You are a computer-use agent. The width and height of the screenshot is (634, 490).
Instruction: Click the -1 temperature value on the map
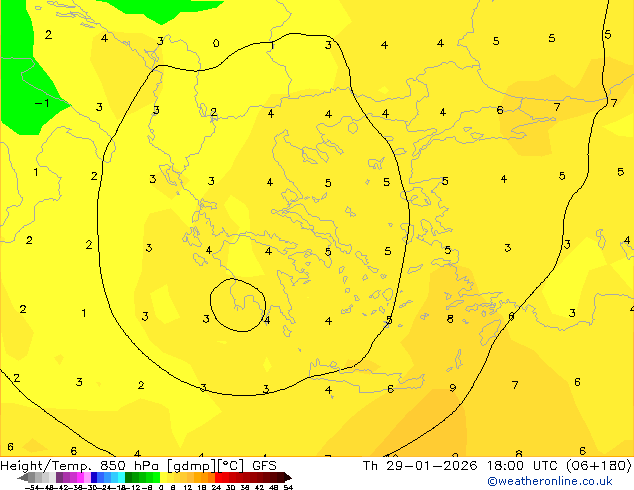pos(42,103)
